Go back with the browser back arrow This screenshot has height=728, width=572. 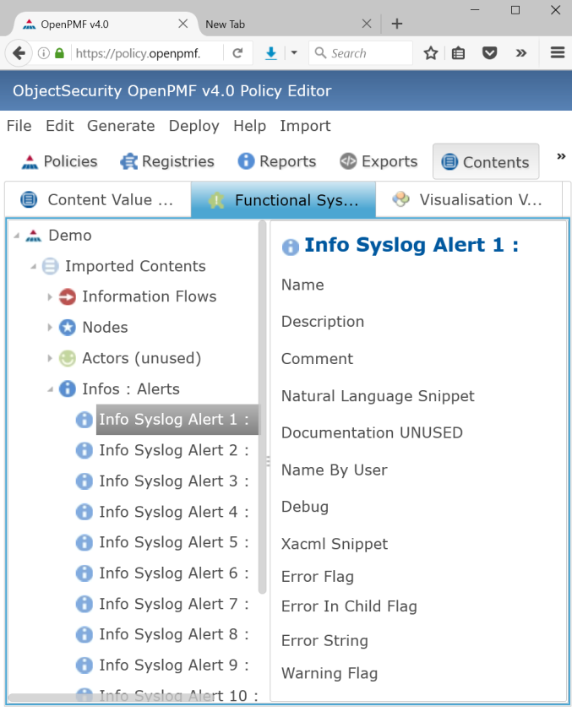tap(19, 53)
